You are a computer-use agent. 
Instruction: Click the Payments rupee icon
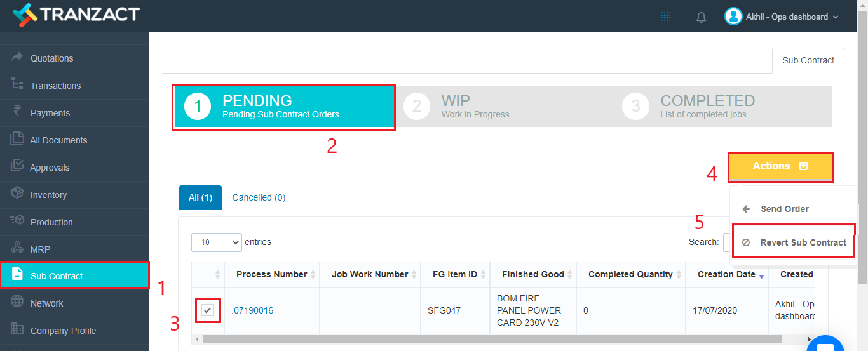click(x=17, y=112)
